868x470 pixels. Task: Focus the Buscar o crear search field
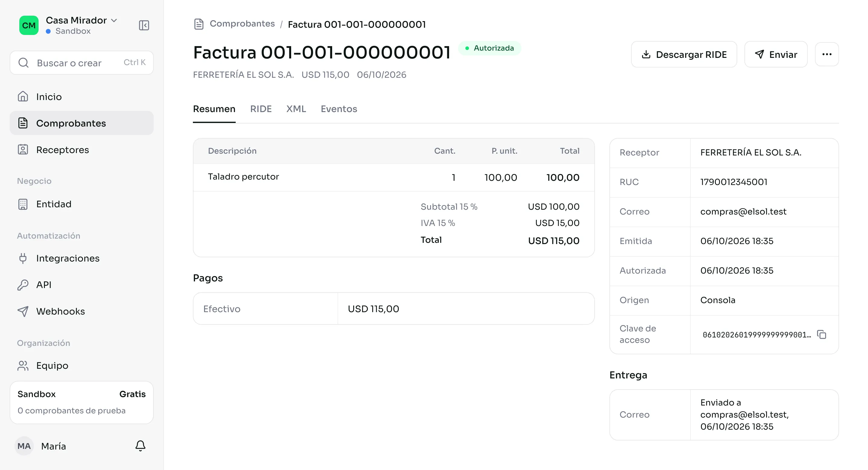82,63
